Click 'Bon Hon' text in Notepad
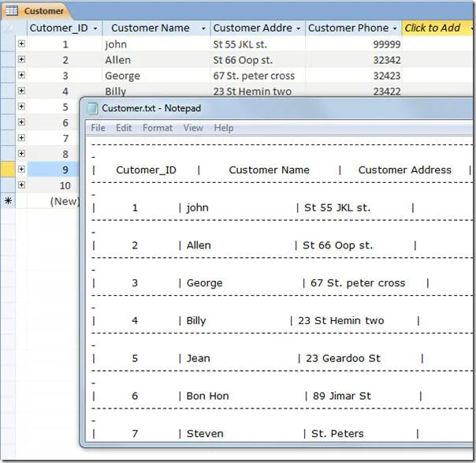476x463 pixels. pos(207,396)
